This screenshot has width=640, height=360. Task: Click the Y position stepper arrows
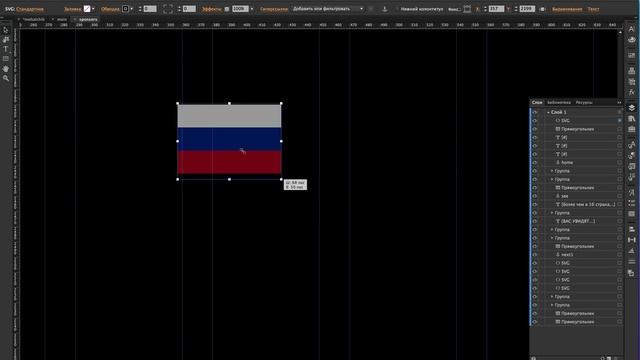pyautogui.click(x=516, y=9)
